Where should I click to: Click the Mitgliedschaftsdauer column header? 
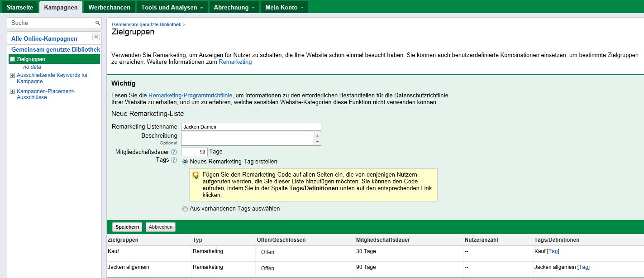(383, 240)
